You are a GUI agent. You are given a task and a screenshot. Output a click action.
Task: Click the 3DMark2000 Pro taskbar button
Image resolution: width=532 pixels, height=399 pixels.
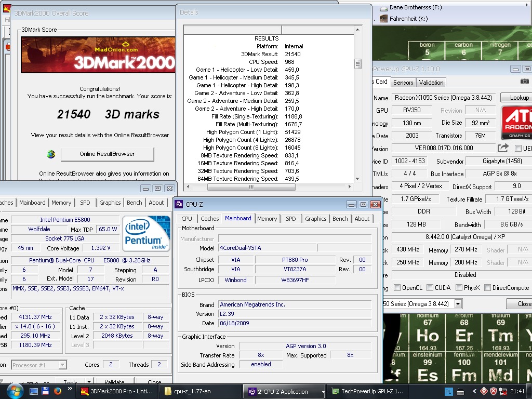(117, 391)
